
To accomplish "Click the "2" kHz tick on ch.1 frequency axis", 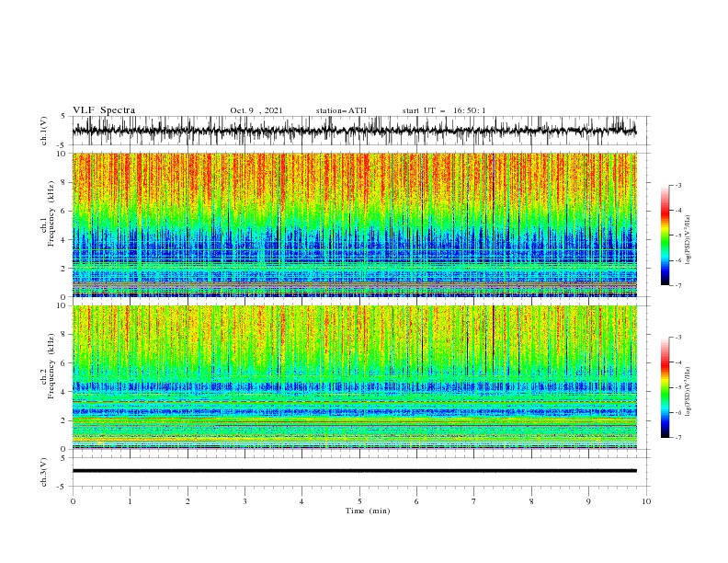I will (x=63, y=268).
